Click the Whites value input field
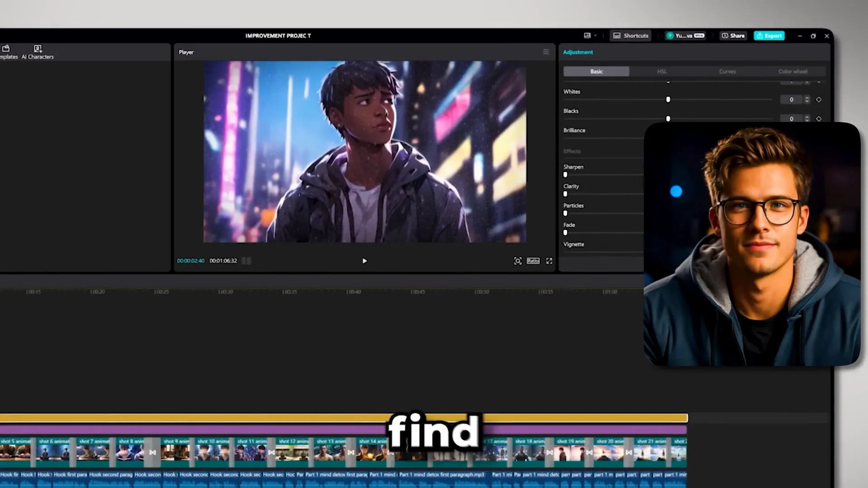This screenshot has height=488, width=868. tap(792, 99)
